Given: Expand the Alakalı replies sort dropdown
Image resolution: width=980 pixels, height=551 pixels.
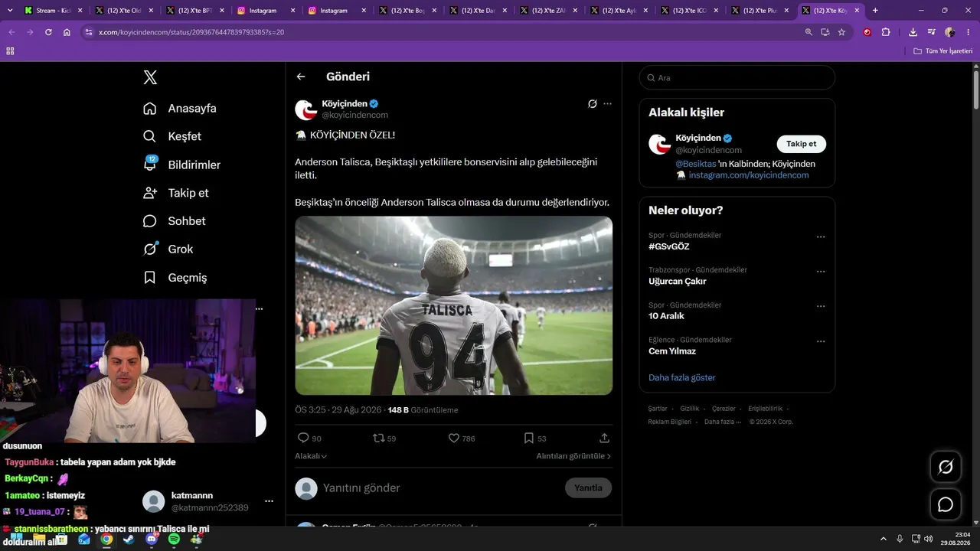Looking at the screenshot, I should pos(311,456).
